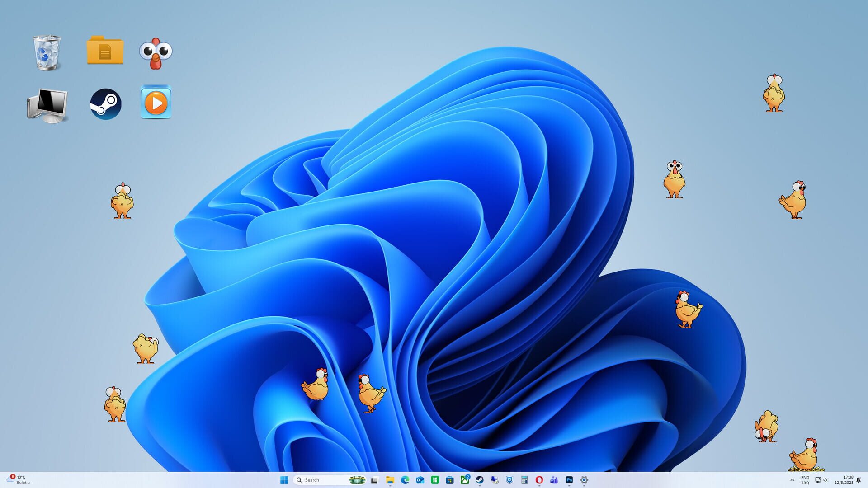Screen dimensions: 868x488
Task: Launch Photoshop from the taskbar
Action: (x=569, y=480)
